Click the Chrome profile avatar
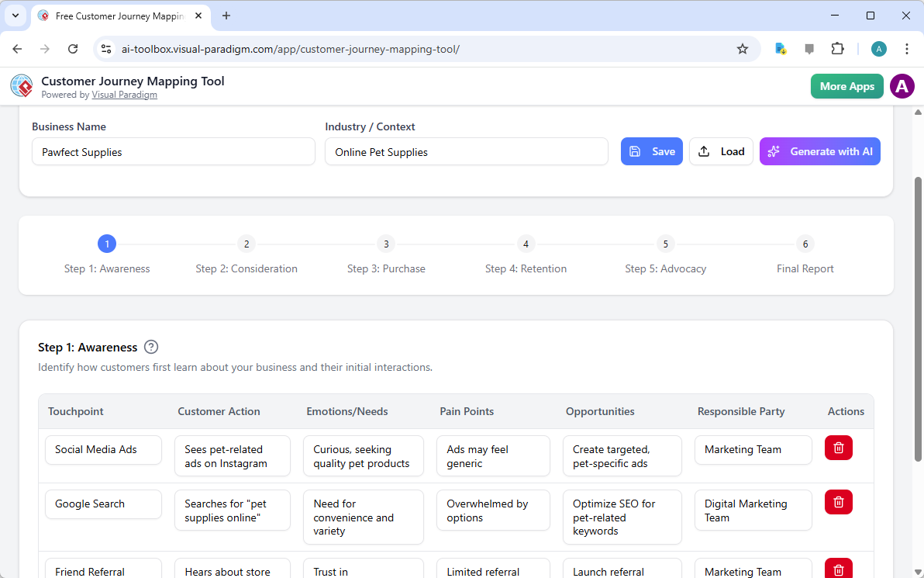The width and height of the screenshot is (924, 578). coord(878,48)
